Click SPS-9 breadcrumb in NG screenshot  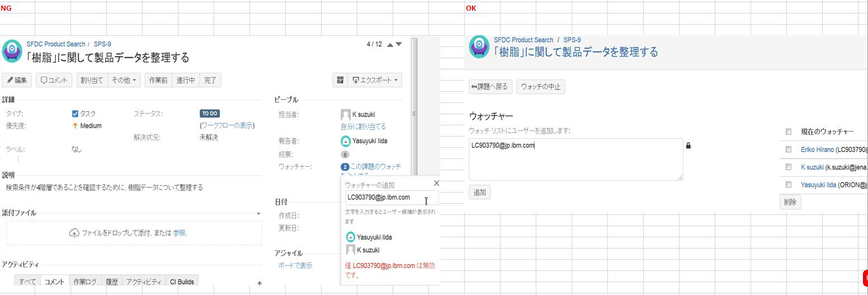click(102, 44)
